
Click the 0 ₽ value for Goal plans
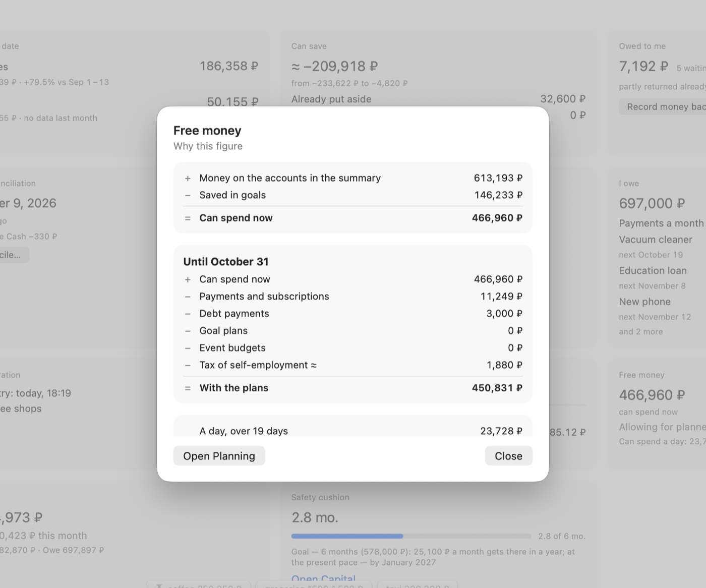click(515, 331)
